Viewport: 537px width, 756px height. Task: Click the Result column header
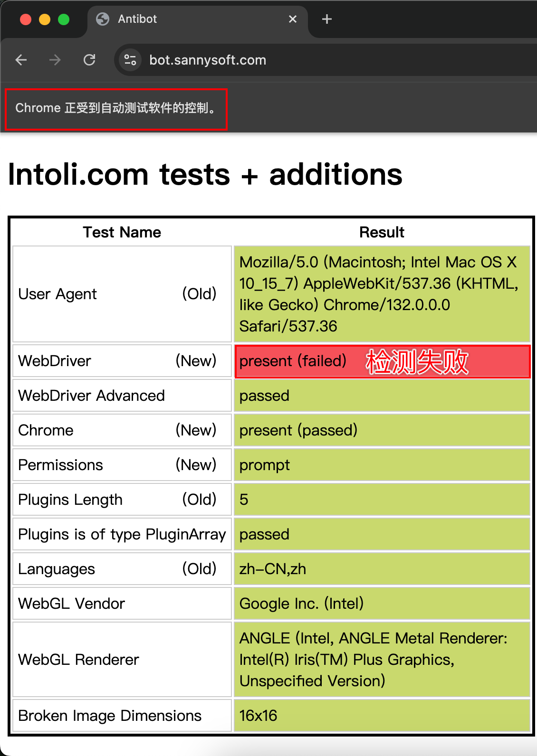click(382, 232)
